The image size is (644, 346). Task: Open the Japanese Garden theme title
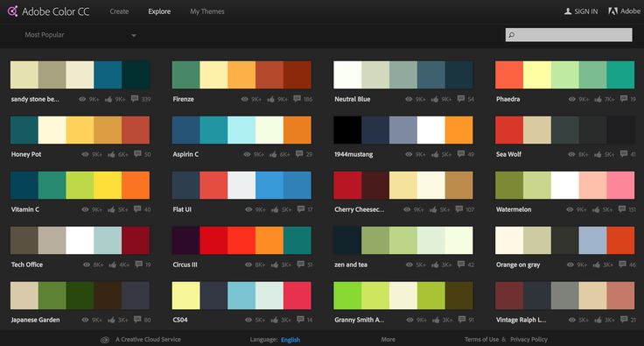[35, 320]
